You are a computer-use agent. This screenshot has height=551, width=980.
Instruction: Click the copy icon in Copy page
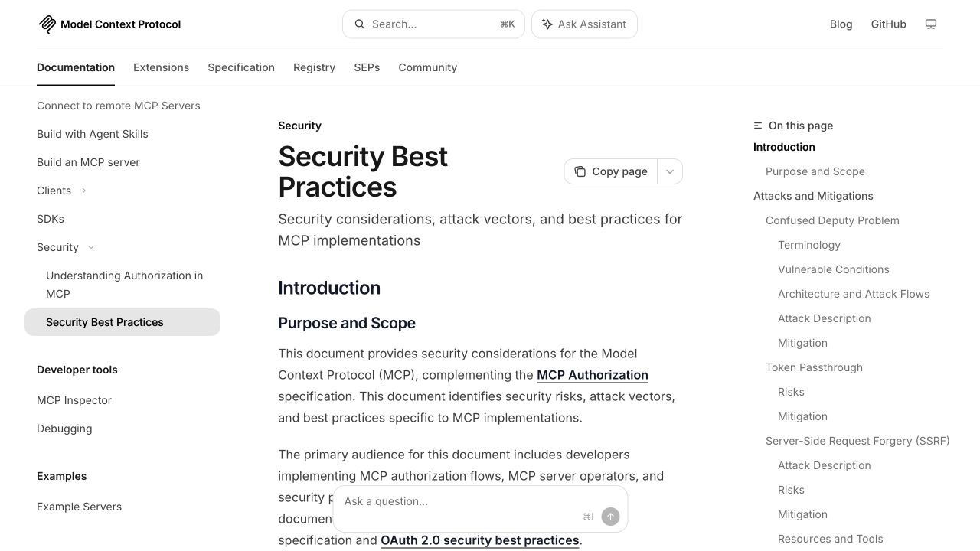coord(580,171)
